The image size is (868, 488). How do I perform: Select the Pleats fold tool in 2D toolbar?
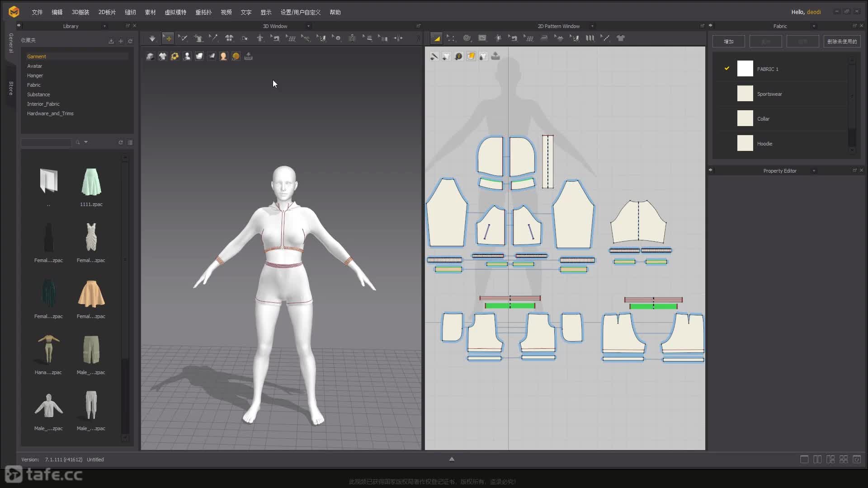pyautogui.click(x=590, y=39)
